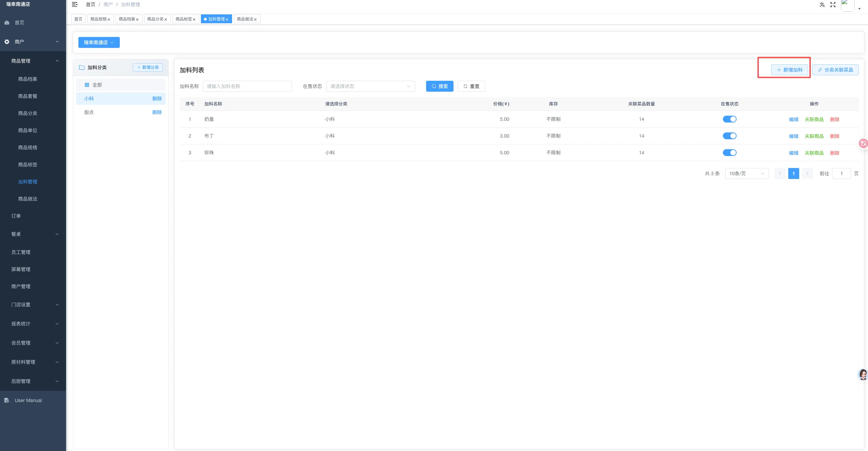Expand the 门店设置 menu
Screen dimensions: 868x451
coord(33,305)
